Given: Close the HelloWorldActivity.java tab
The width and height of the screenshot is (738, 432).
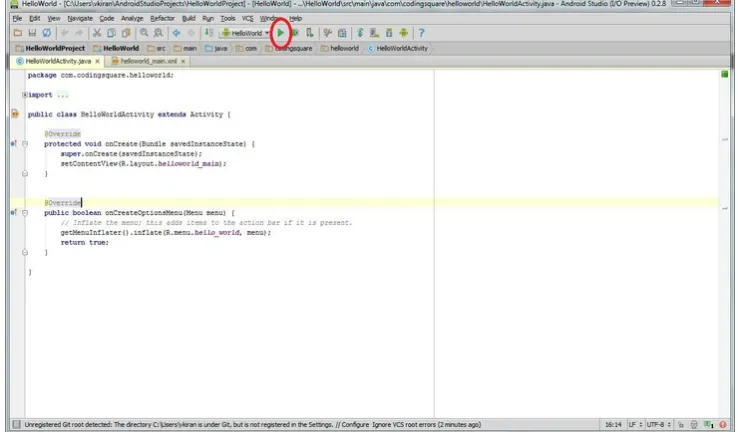Looking at the screenshot, I should 97,61.
